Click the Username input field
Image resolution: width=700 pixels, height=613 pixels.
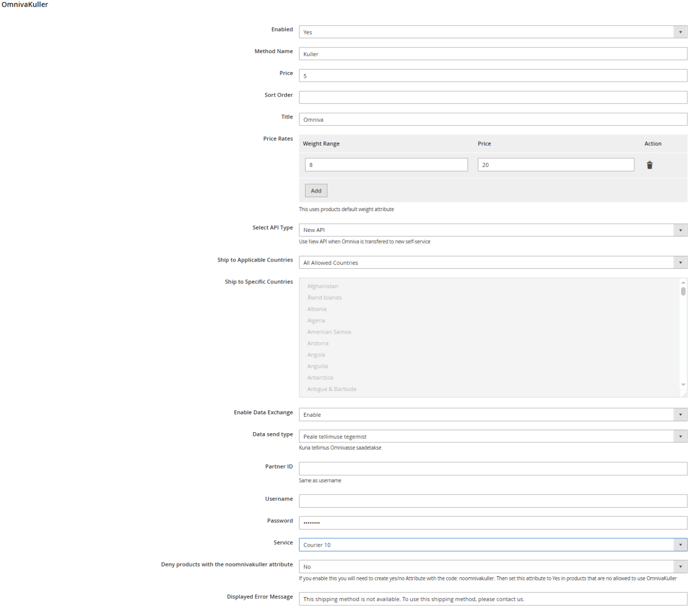(493, 501)
